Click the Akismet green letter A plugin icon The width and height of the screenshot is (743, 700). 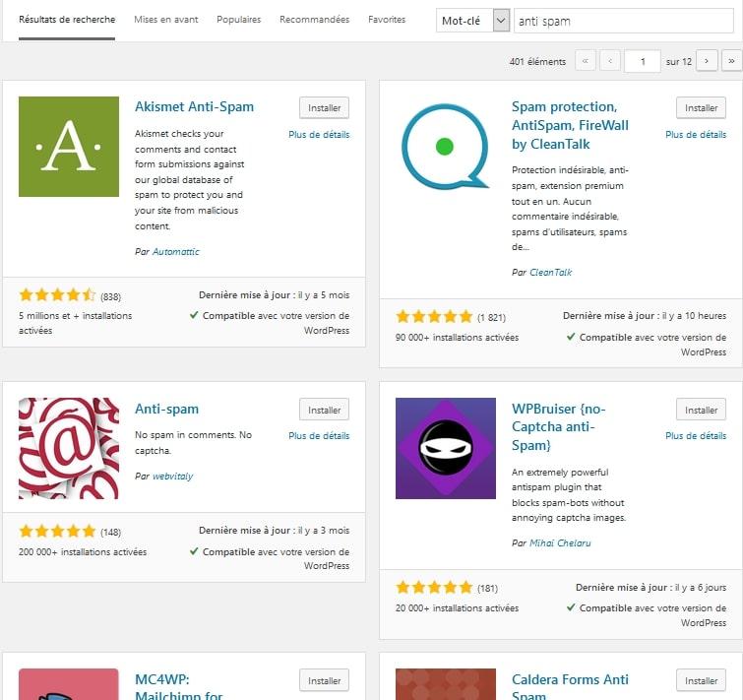coord(69,147)
